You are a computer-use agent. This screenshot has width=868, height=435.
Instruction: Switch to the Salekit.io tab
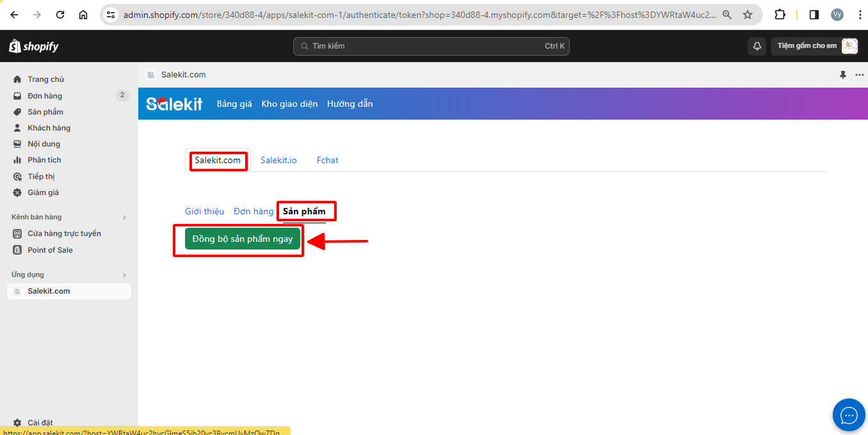pos(278,161)
